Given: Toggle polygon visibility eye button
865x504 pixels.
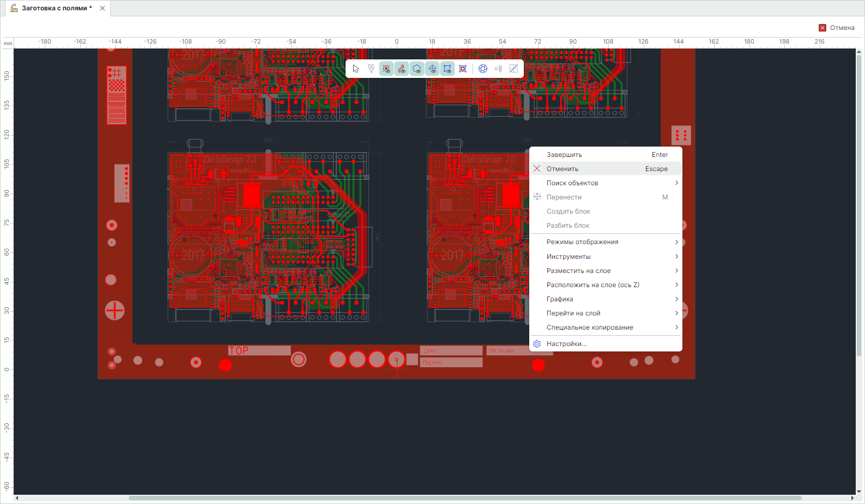Looking at the screenshot, I should coord(417,69).
